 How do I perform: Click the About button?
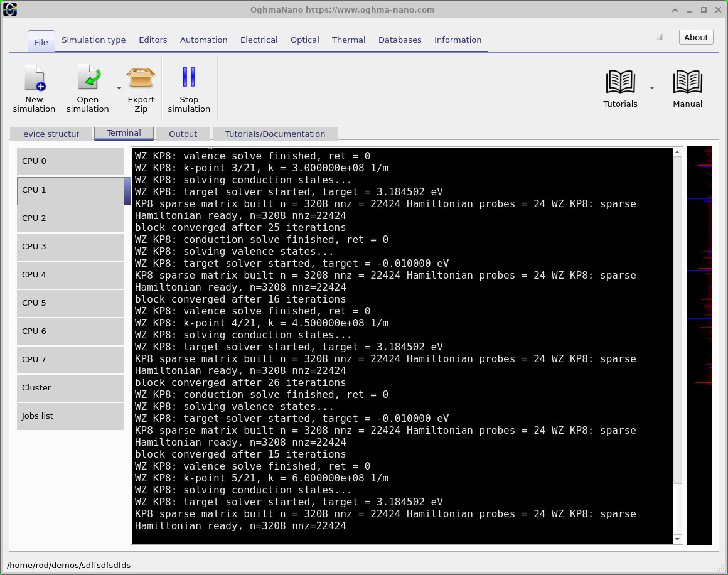pos(696,37)
